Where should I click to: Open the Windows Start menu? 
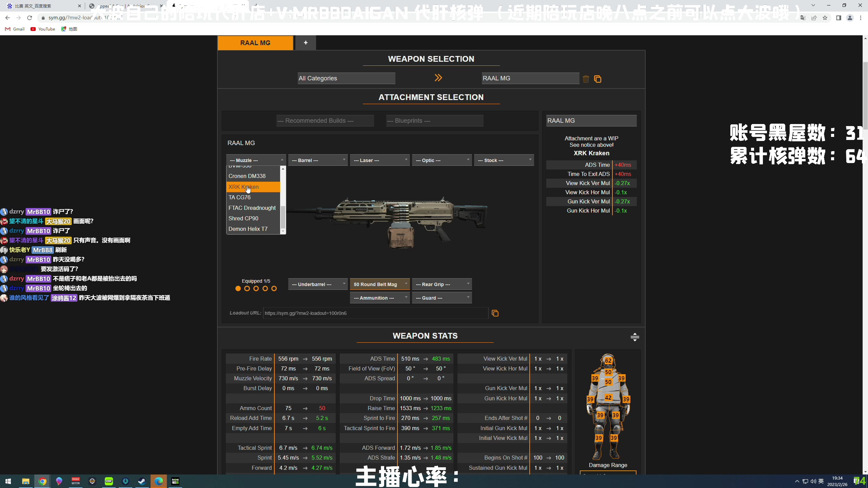[x=8, y=481]
